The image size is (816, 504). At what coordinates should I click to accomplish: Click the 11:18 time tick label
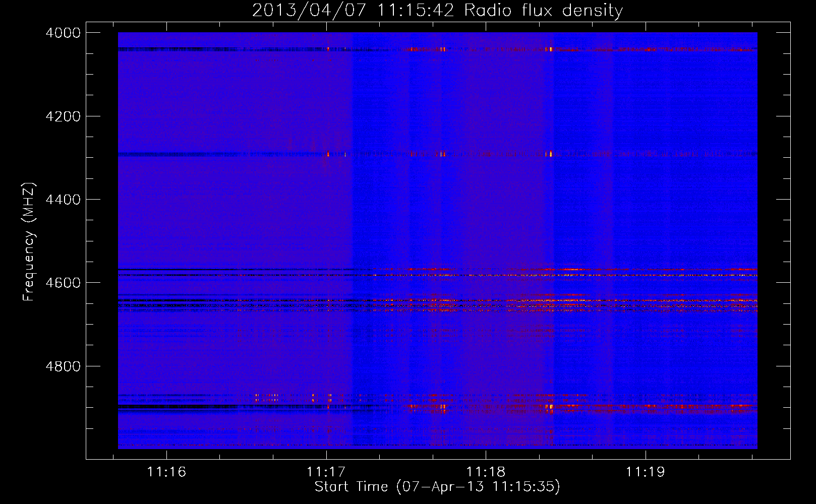486,472
